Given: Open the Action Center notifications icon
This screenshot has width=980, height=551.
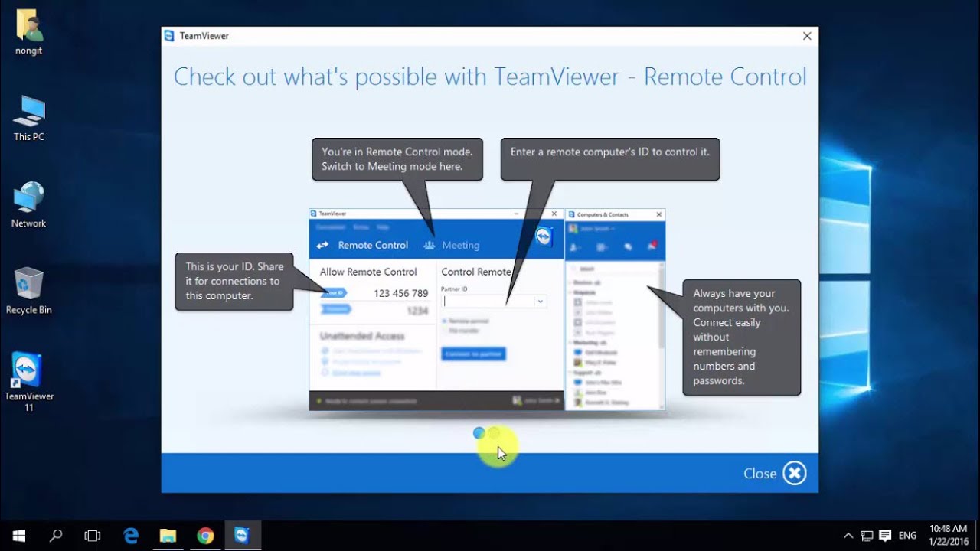Looking at the screenshot, I should pyautogui.click(x=885, y=536).
